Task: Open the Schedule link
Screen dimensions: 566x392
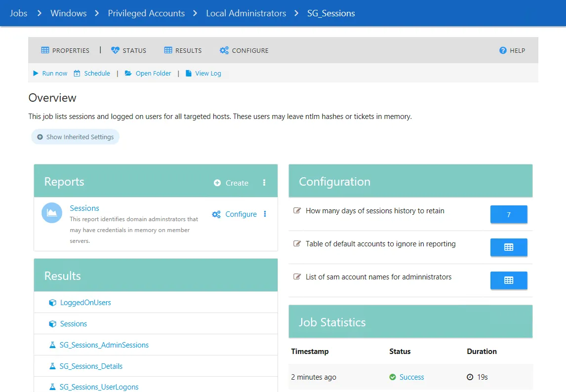Action: click(97, 73)
